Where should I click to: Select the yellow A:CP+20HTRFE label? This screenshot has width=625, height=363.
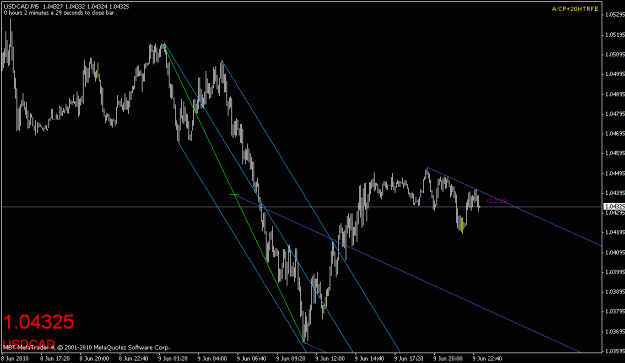[575, 9]
